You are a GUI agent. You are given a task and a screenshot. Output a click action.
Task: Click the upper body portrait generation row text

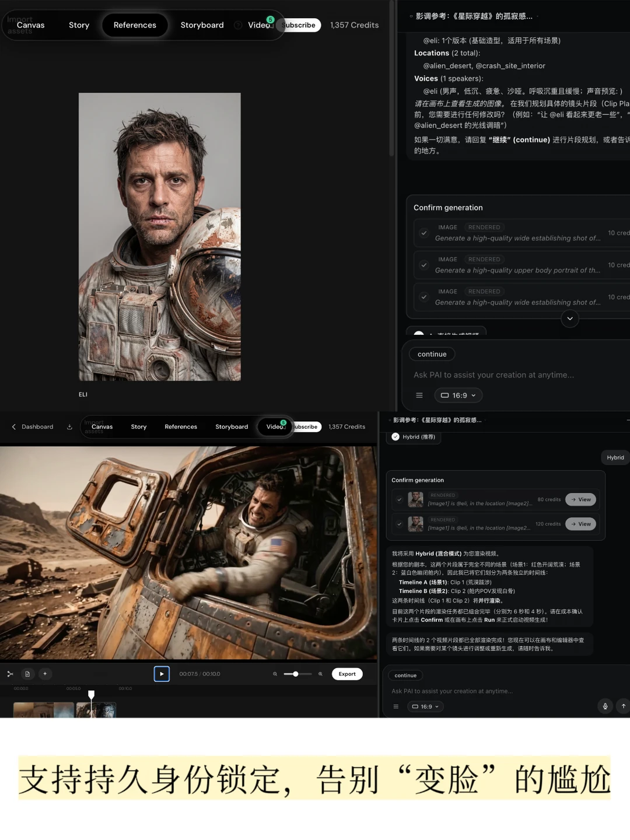[517, 270]
